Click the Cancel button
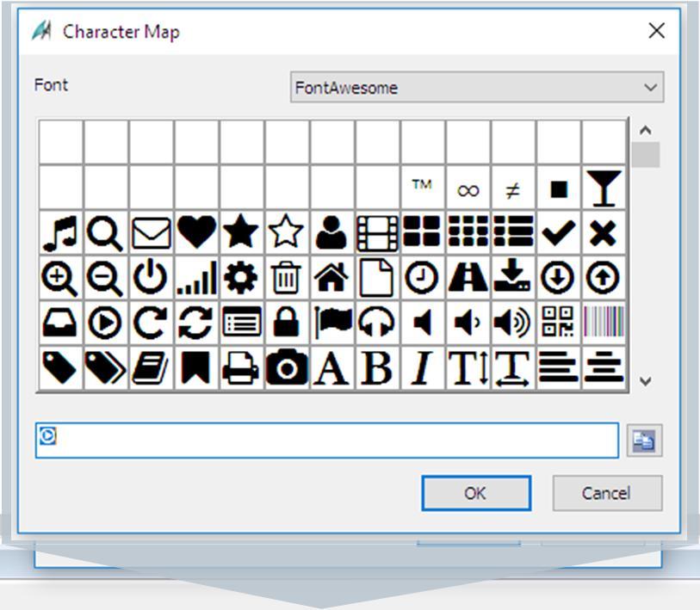 tap(607, 493)
